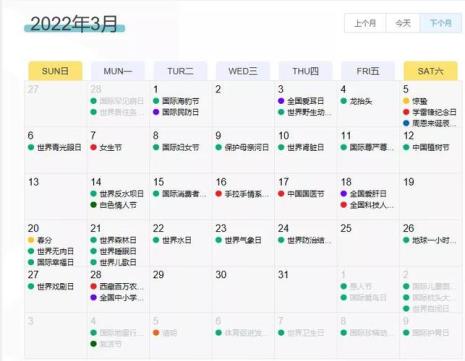Jump to today with 今天 button

(x=403, y=23)
